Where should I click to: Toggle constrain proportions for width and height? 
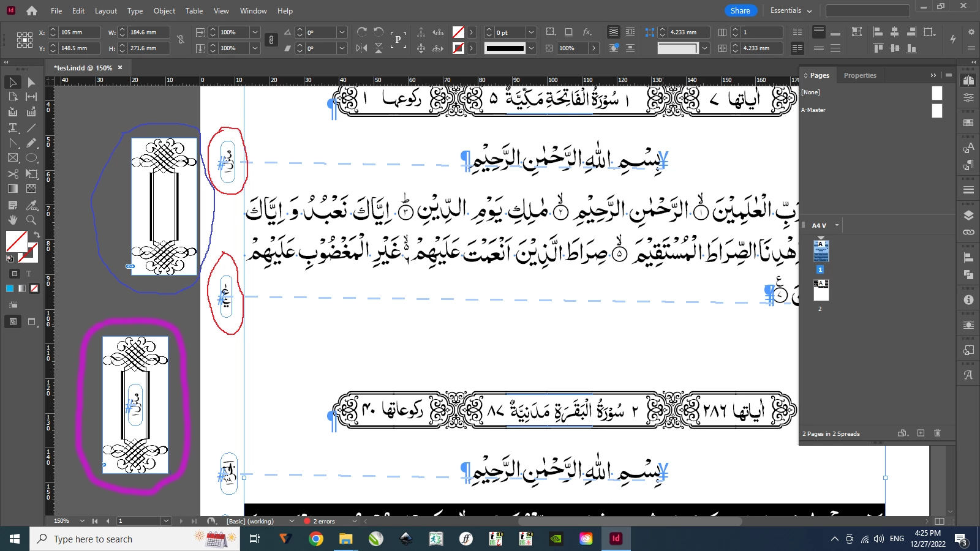(x=181, y=40)
